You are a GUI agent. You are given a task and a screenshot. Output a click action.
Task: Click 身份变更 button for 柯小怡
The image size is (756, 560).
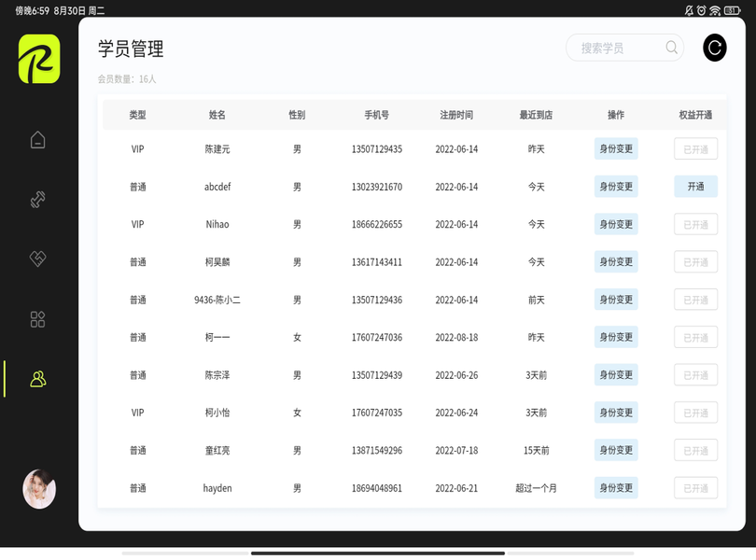tap(615, 412)
